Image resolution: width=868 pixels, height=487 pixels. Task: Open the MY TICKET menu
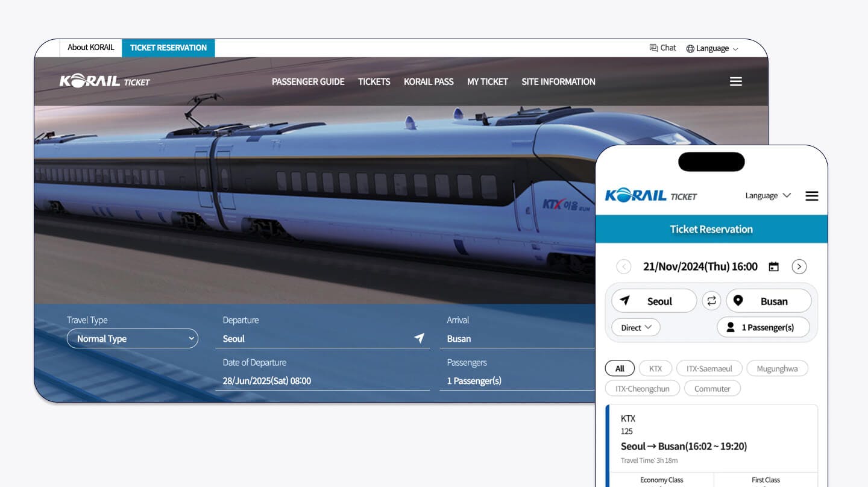pyautogui.click(x=487, y=81)
